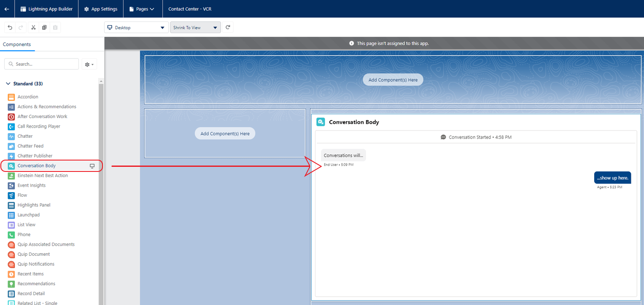Click the Record Detail component icon

[11, 294]
